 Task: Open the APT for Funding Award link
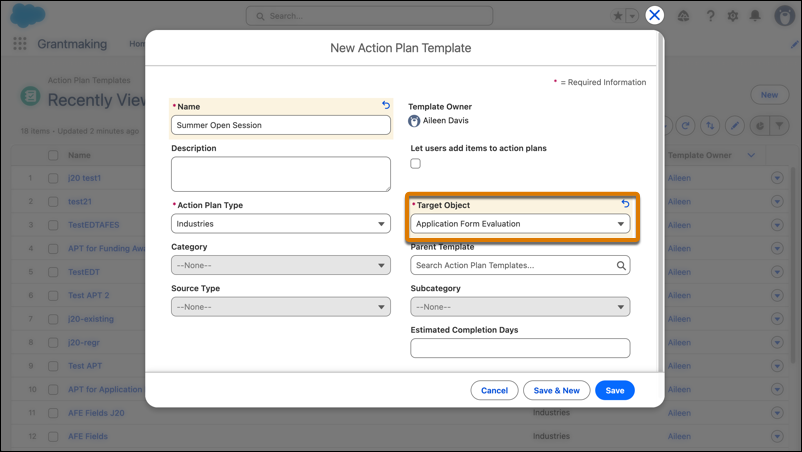(x=106, y=248)
